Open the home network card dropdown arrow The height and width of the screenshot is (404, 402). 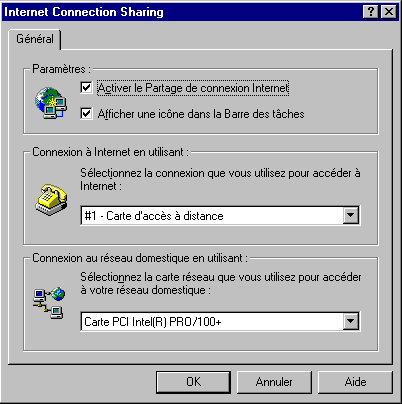coord(351,321)
